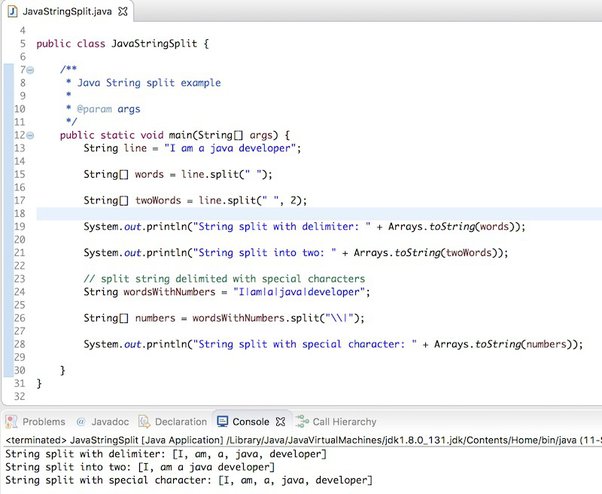
Task: Click the string "I am a java developer"
Action: (x=230, y=148)
